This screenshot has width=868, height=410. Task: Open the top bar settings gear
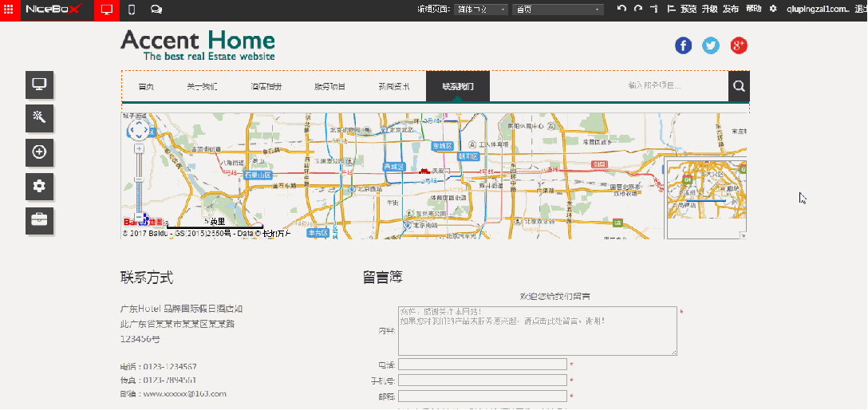(x=772, y=10)
